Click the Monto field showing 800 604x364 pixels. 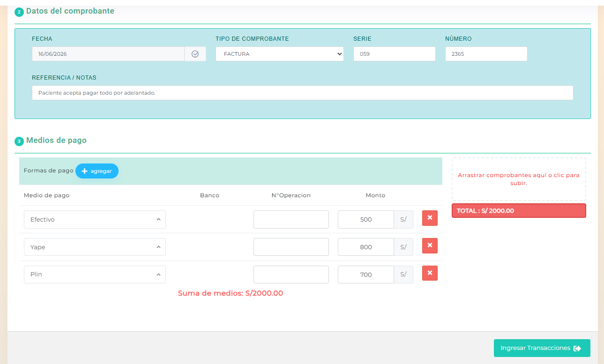coord(366,247)
